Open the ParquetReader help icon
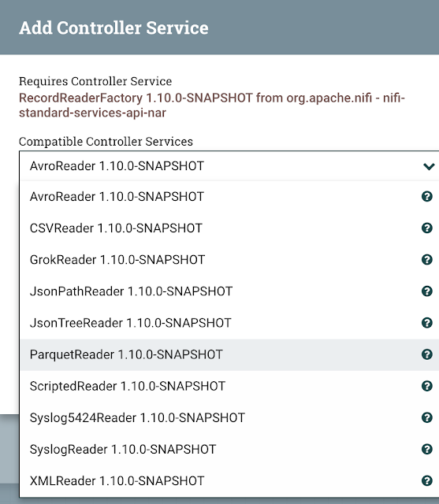Screen dimensions: 439x504 [x=426, y=354]
